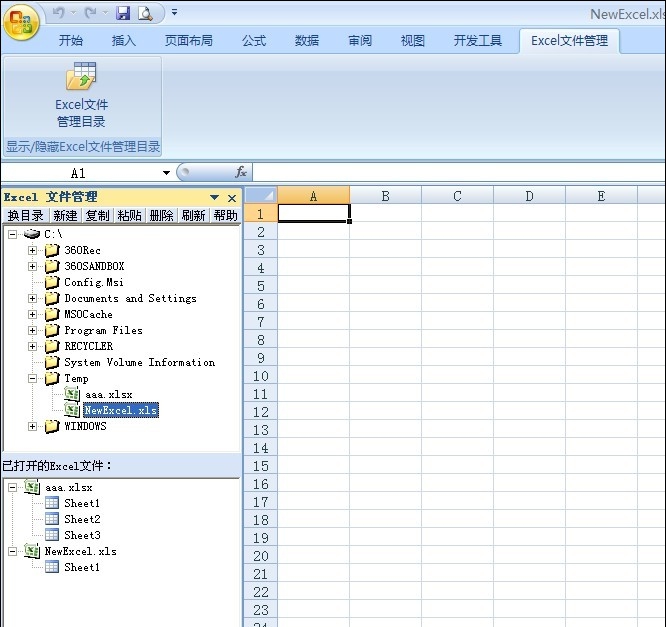Image resolution: width=666 pixels, height=627 pixels.
Task: Click the WINDOWS folder icon
Action: click(x=52, y=426)
